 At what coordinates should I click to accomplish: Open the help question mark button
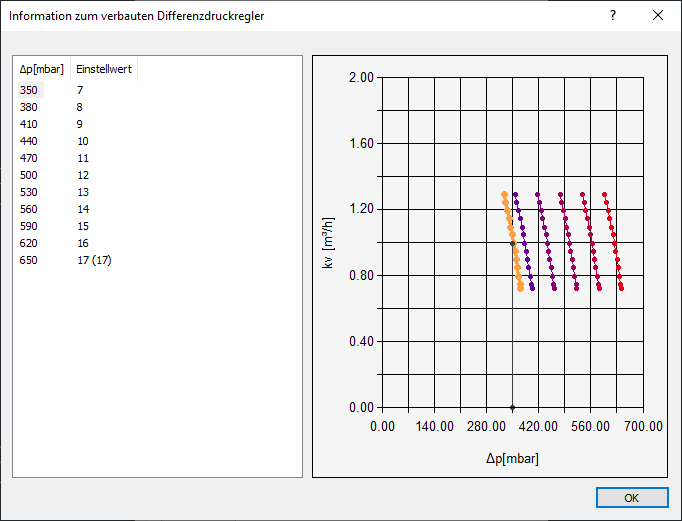pyautogui.click(x=613, y=16)
